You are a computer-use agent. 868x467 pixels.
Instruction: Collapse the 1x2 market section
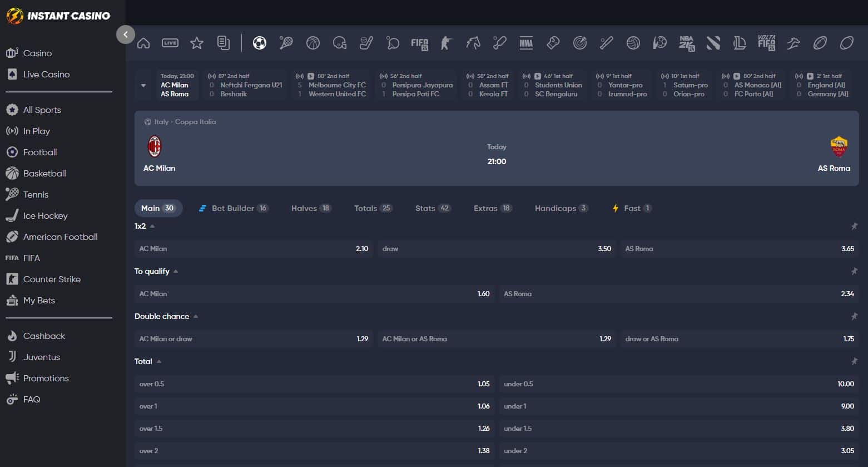152,226
